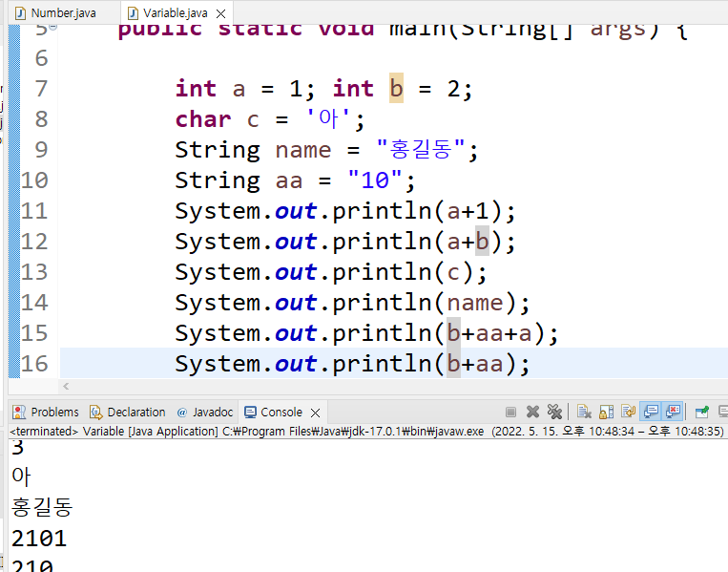Click name argument in println(name)

click(x=475, y=303)
